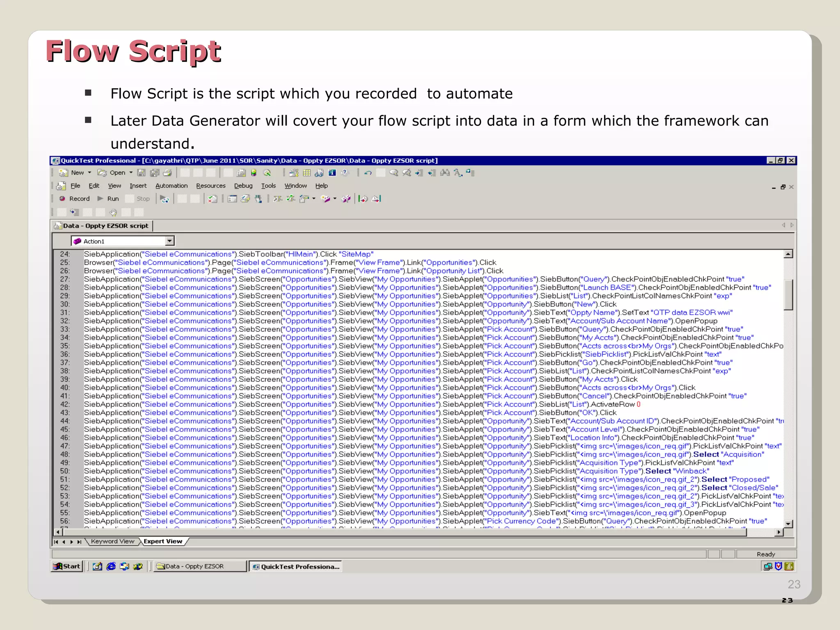Click the End Transaction icon

(376, 199)
